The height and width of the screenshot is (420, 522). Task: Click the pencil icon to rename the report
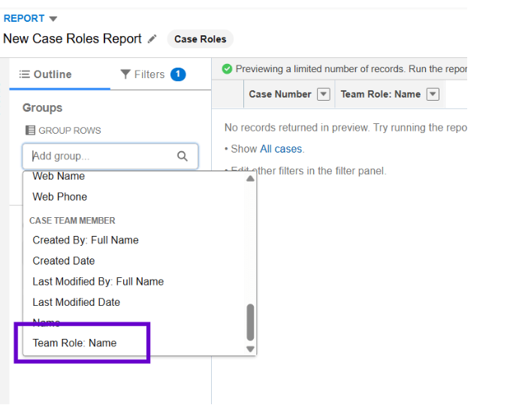152,39
